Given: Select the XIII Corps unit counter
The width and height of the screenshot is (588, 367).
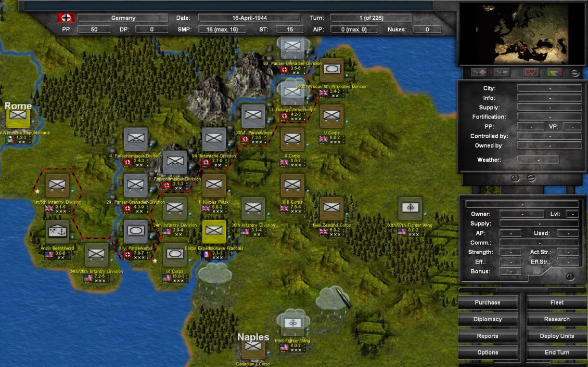Looking at the screenshot, I should point(292,186).
